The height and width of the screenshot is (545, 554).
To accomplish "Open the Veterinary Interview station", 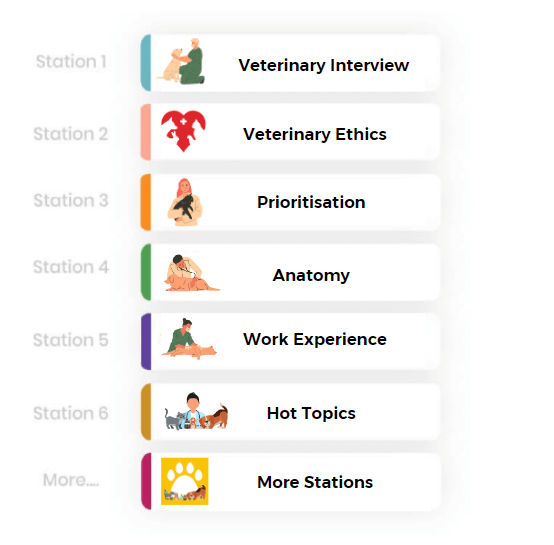I will (290, 63).
